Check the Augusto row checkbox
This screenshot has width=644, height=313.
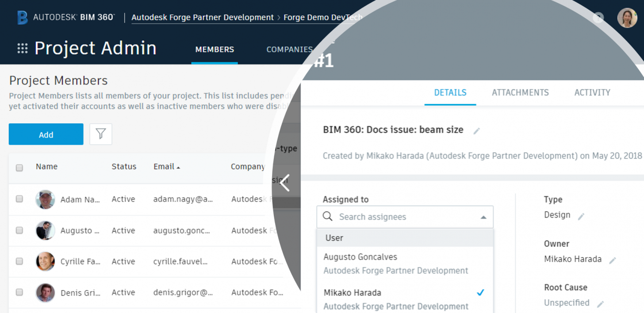point(19,230)
